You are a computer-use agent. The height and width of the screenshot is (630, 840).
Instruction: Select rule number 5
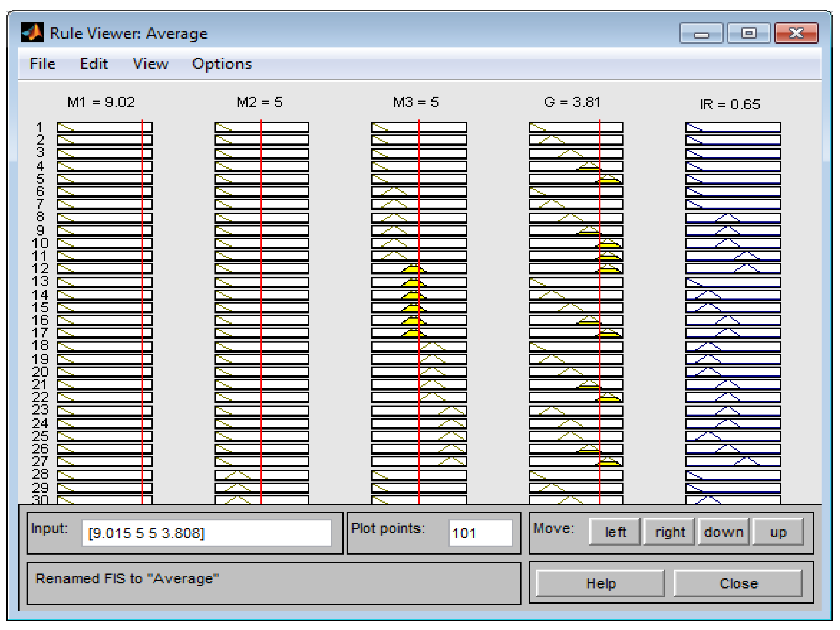coord(40,179)
